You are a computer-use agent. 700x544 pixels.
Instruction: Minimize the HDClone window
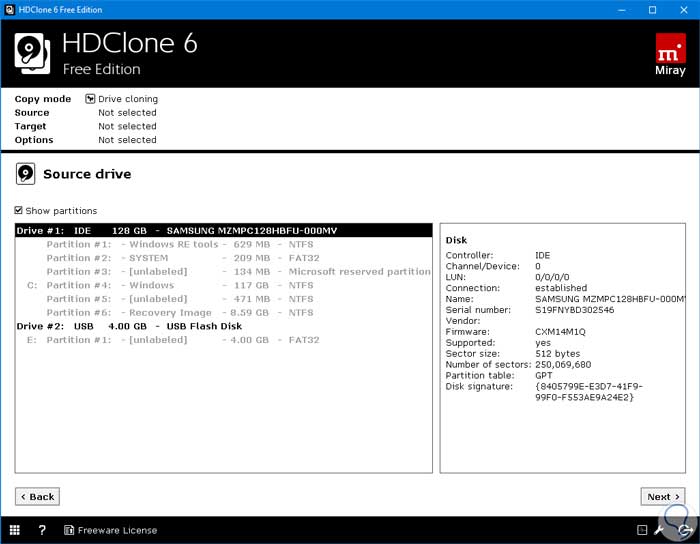click(621, 9)
